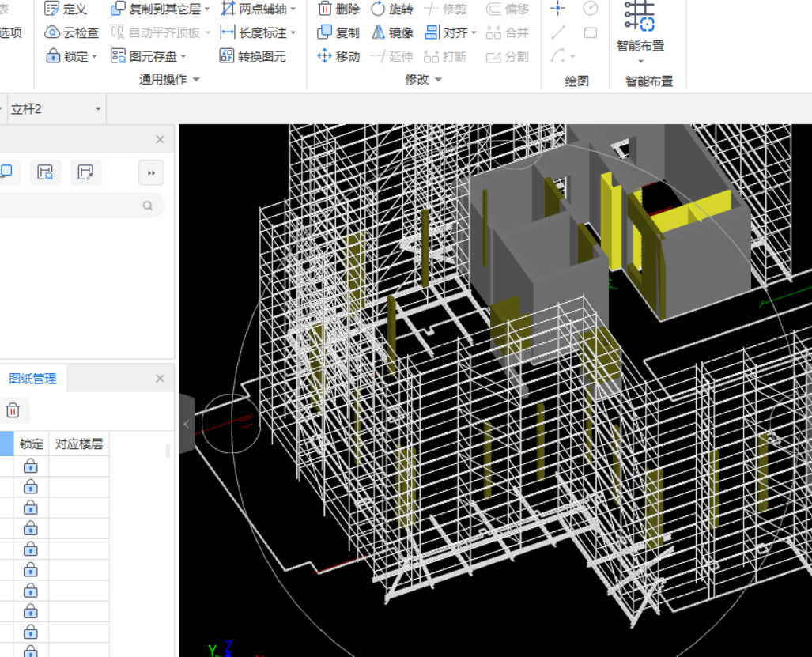The image size is (812, 657).
Task: Select the 移动 move tool
Action: click(x=338, y=56)
